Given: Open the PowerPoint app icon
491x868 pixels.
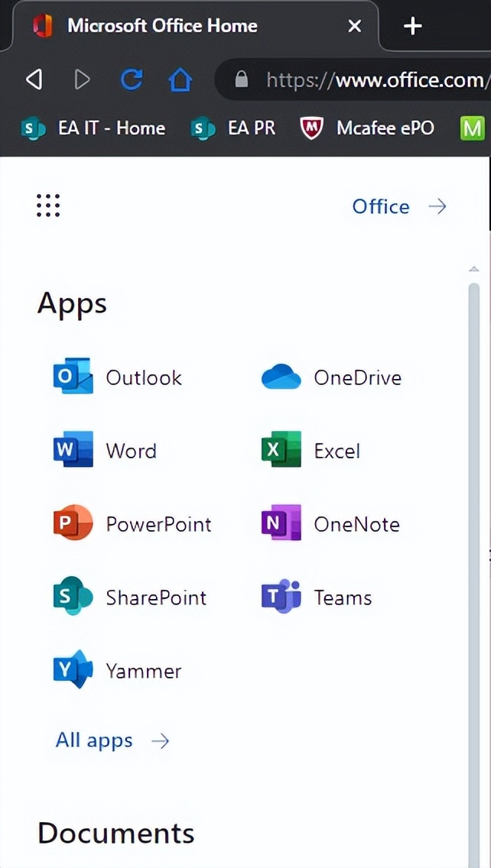Looking at the screenshot, I should (x=73, y=523).
